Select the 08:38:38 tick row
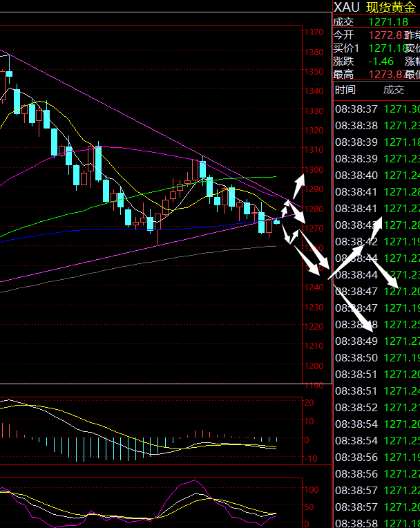The width and height of the screenshot is (420, 528). tap(377, 126)
